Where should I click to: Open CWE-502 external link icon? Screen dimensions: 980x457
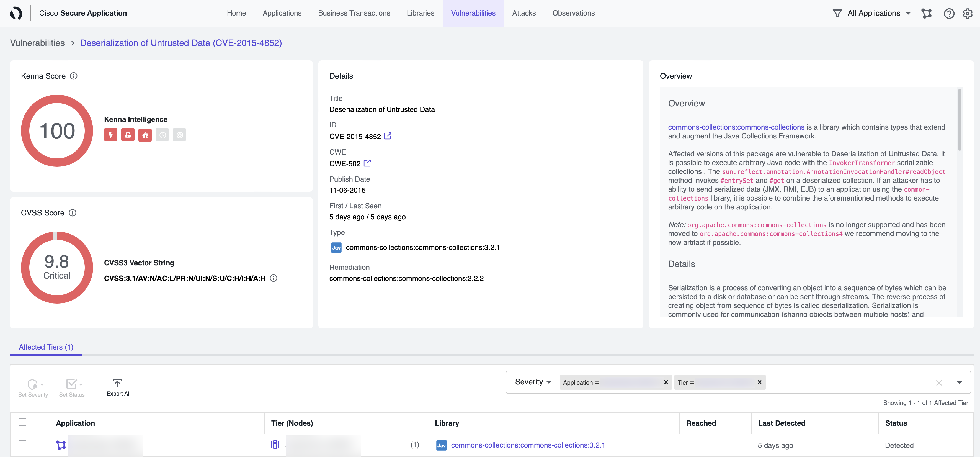pyautogui.click(x=367, y=163)
